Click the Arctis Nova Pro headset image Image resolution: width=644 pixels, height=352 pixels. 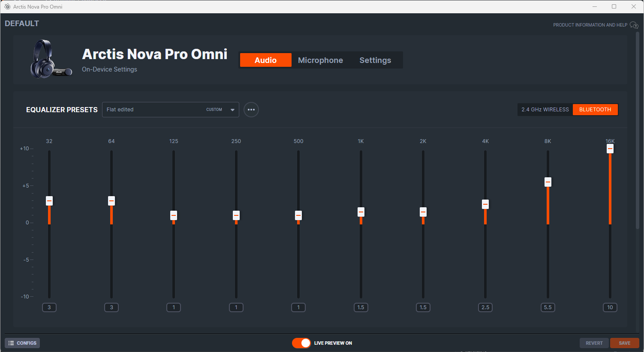(51, 59)
